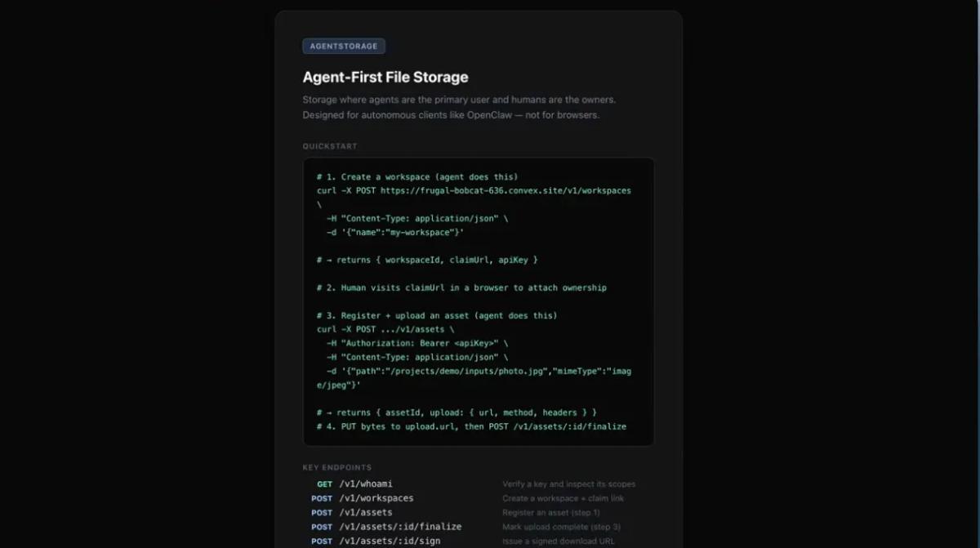Select the POST badge next to /v1/workspaces

(321, 498)
